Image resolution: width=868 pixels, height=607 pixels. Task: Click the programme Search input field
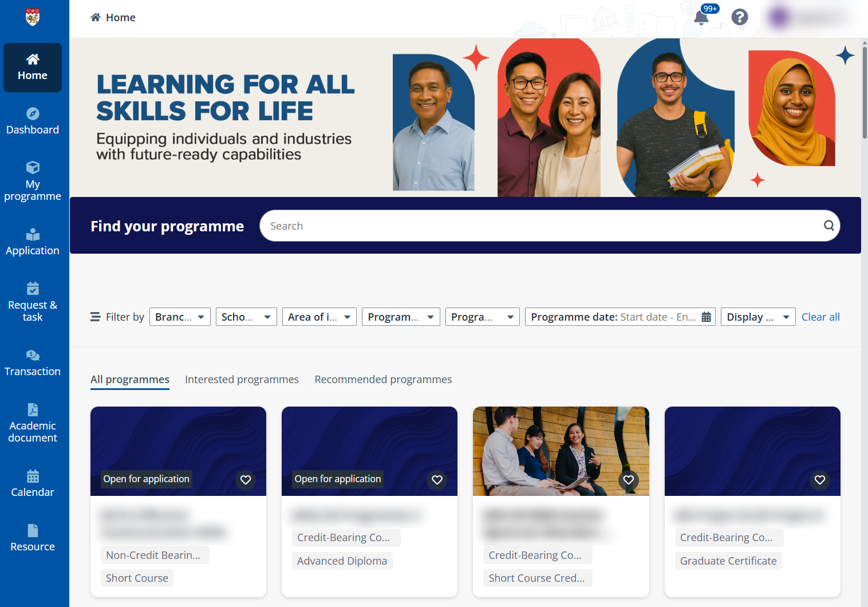pyautogui.click(x=538, y=226)
